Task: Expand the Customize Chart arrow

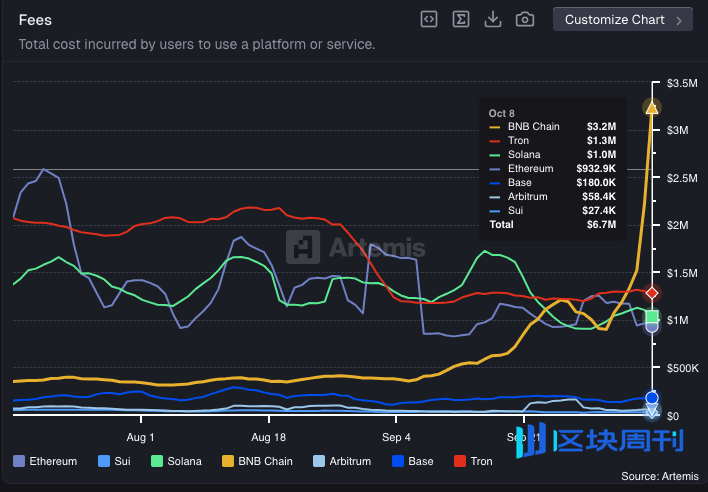Action: (x=681, y=20)
